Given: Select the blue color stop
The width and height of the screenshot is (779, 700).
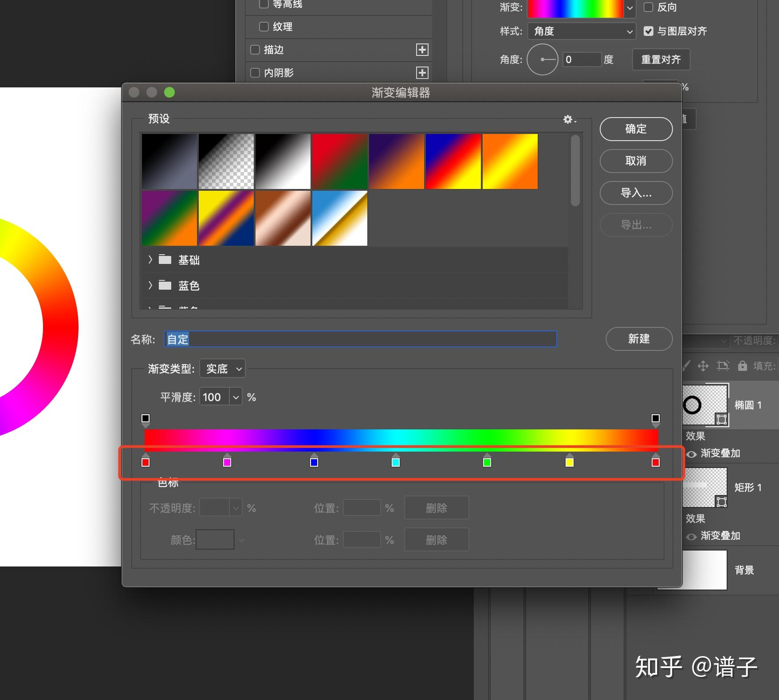Looking at the screenshot, I should coord(314,461).
